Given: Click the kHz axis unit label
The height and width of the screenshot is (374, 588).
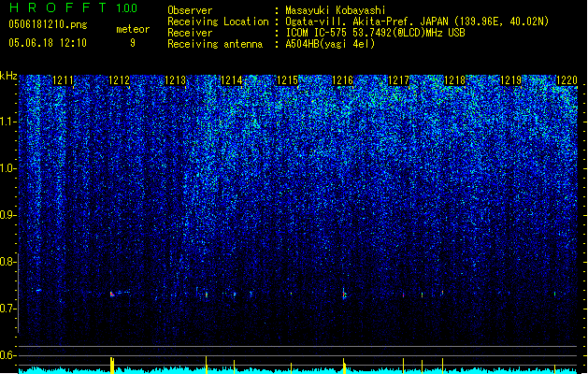Looking at the screenshot, I should pos(8,76).
